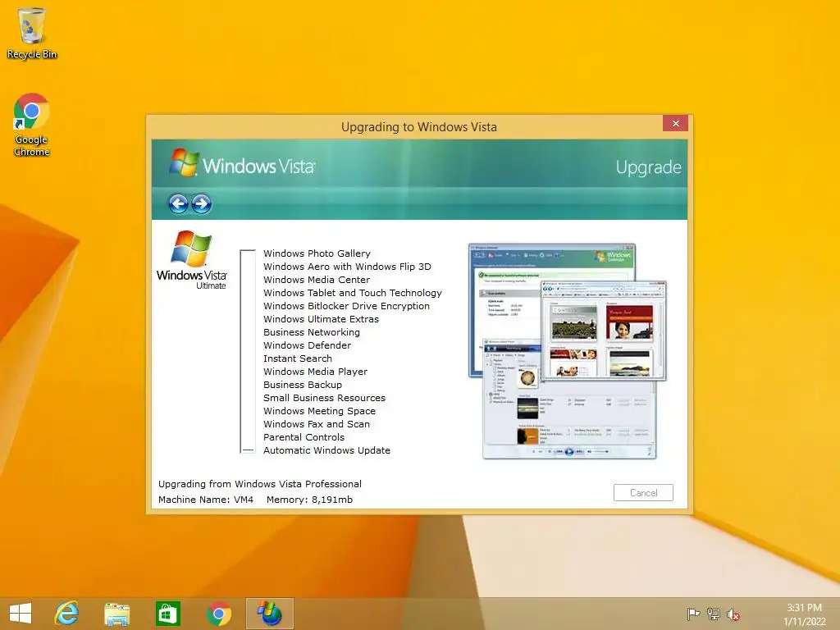Screen dimensions: 840x630
Task: Close the Upgrading to Windows Vista dialog
Action: (x=676, y=123)
